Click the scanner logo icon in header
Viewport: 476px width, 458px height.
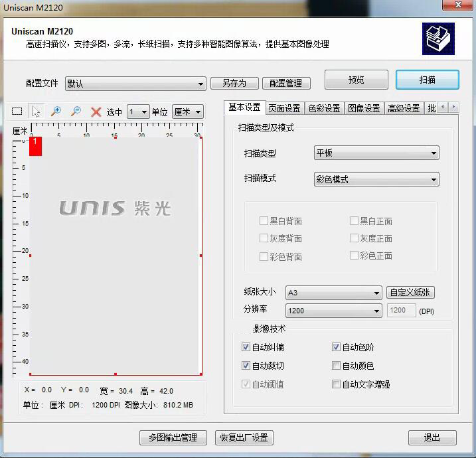438,39
